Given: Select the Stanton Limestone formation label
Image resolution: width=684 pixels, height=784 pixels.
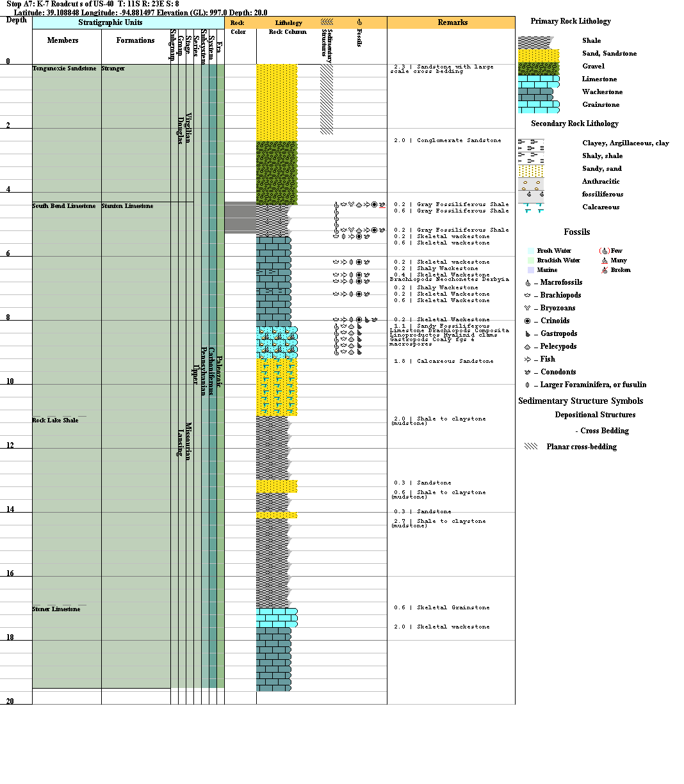Looking at the screenshot, I should point(127,206).
